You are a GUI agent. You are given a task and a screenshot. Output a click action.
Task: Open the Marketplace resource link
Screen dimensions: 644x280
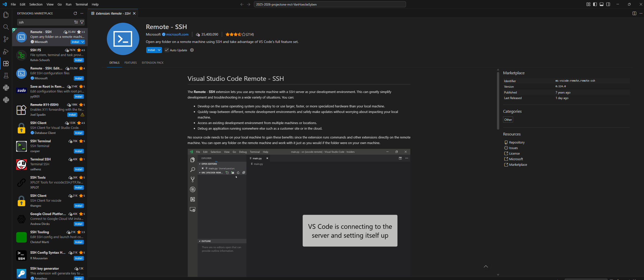pyautogui.click(x=518, y=165)
